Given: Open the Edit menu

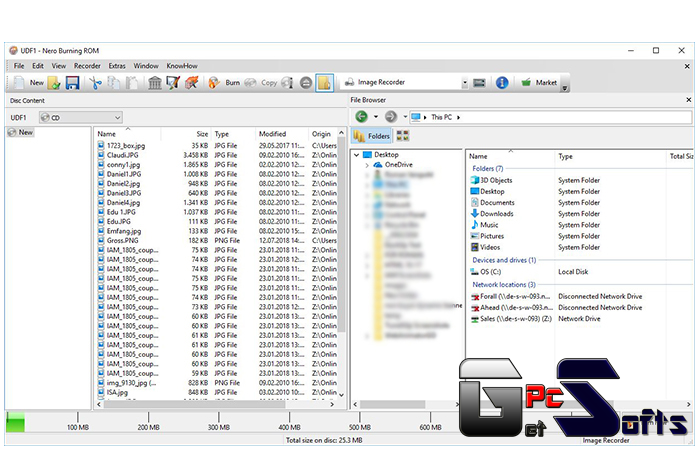Looking at the screenshot, I should (x=38, y=66).
